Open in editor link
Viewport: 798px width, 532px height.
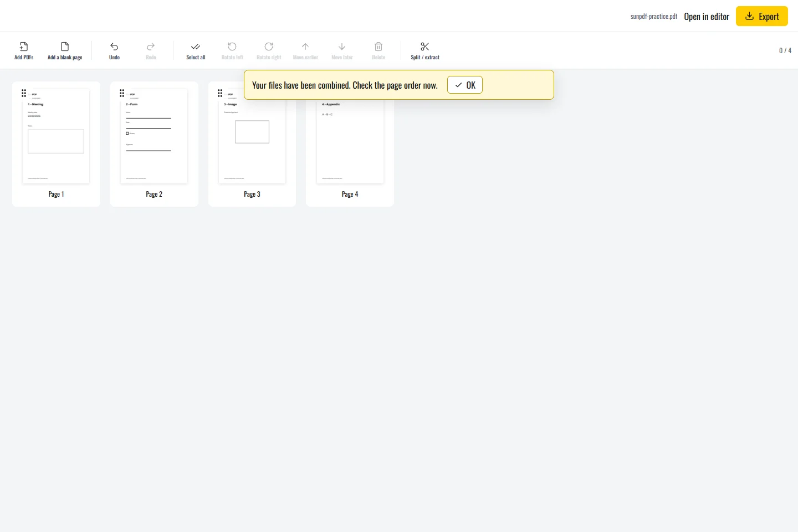pos(707,17)
